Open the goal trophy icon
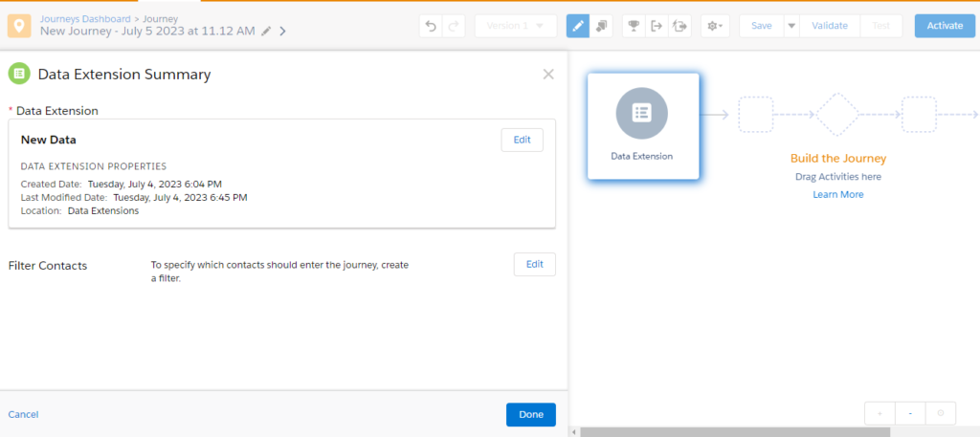Image resolution: width=980 pixels, height=437 pixels. 634,26
